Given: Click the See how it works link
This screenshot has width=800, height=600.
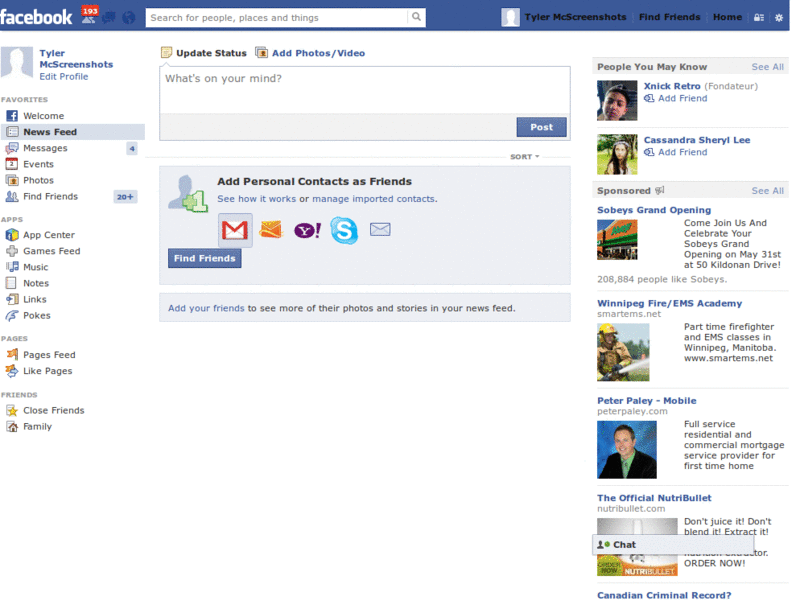Looking at the screenshot, I should click(257, 199).
